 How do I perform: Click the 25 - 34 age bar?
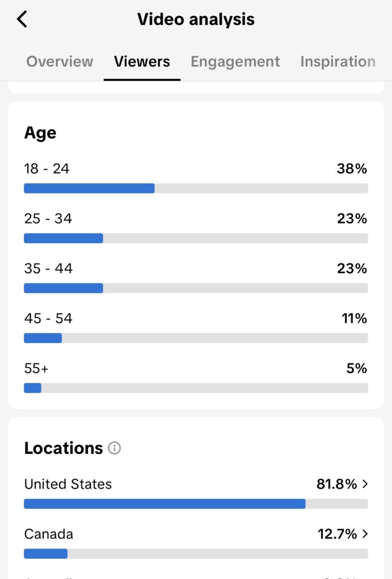click(x=195, y=238)
